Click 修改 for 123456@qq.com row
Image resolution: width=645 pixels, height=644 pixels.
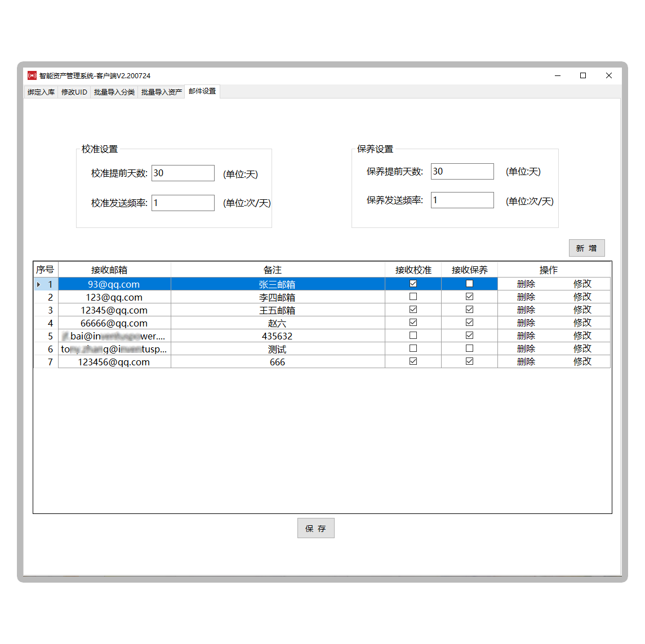click(x=582, y=361)
